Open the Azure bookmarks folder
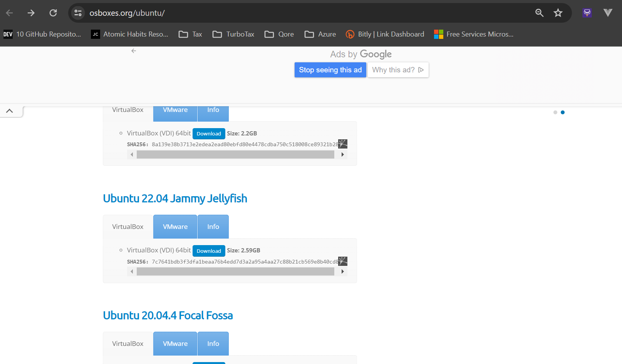The height and width of the screenshot is (364, 622). pyautogui.click(x=320, y=34)
